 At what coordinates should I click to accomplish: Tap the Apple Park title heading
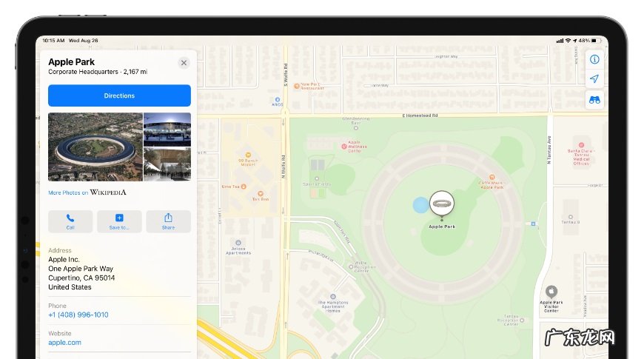pyautogui.click(x=72, y=62)
